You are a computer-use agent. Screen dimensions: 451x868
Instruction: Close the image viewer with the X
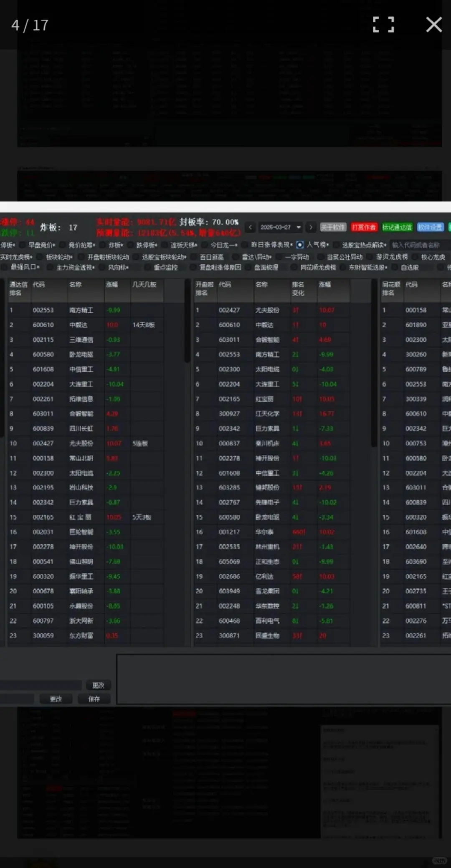coord(434,25)
